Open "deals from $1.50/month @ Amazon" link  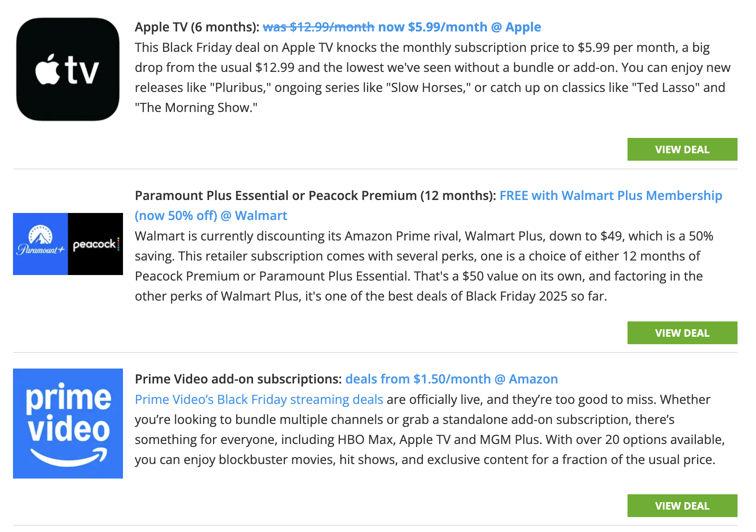pos(451,379)
